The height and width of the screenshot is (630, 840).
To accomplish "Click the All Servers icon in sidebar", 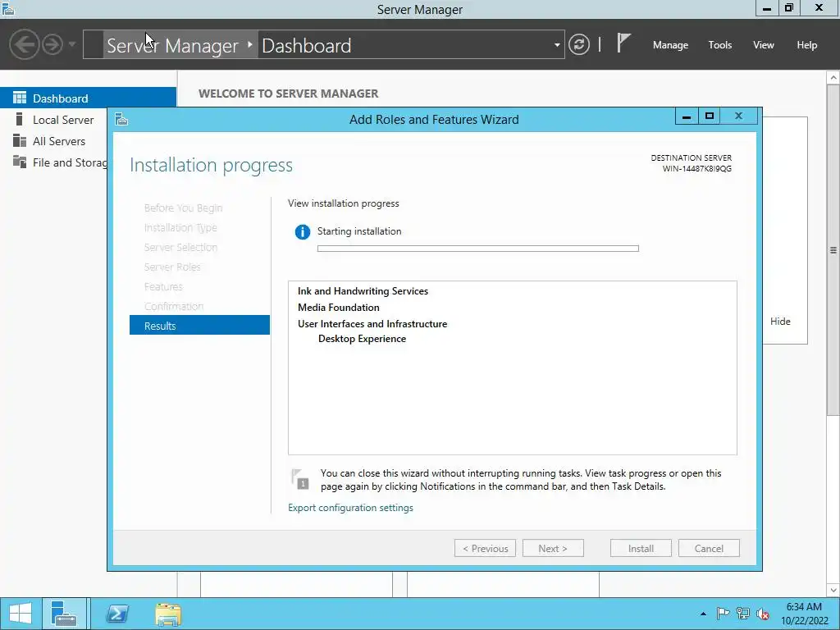I will 20,141.
